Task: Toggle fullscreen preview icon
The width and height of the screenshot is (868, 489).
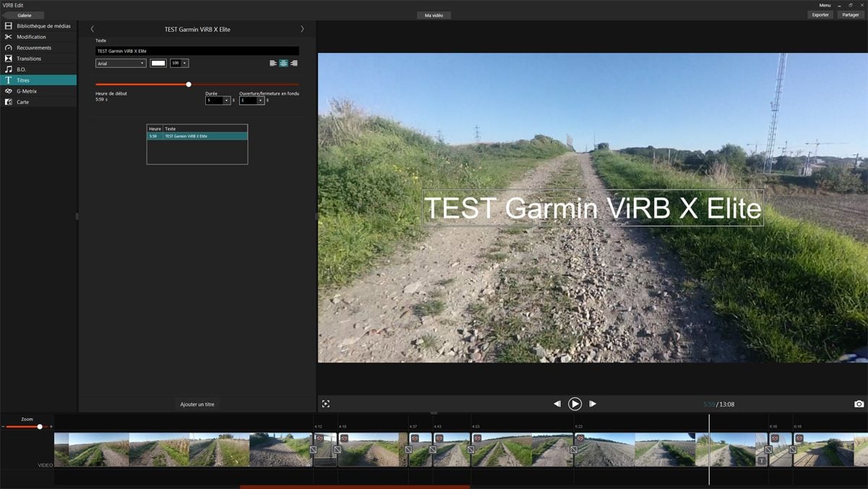Action: click(x=326, y=404)
